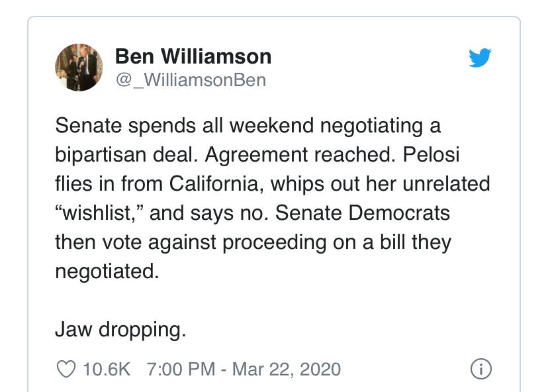548x392 pixels.
Task: Click the 10.6K likes count
Action: [x=107, y=369]
